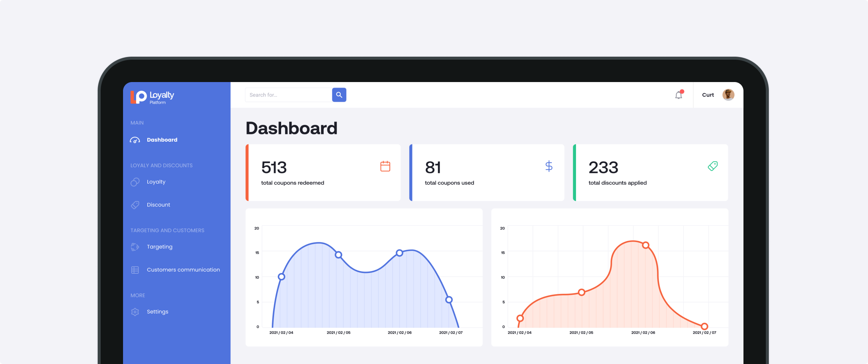Image resolution: width=868 pixels, height=364 pixels.
Task: Click the dollar icon on coupons used card
Action: [x=548, y=166]
